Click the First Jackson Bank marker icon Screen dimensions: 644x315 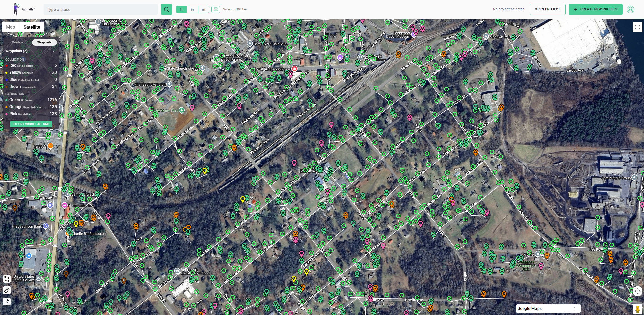45,226
